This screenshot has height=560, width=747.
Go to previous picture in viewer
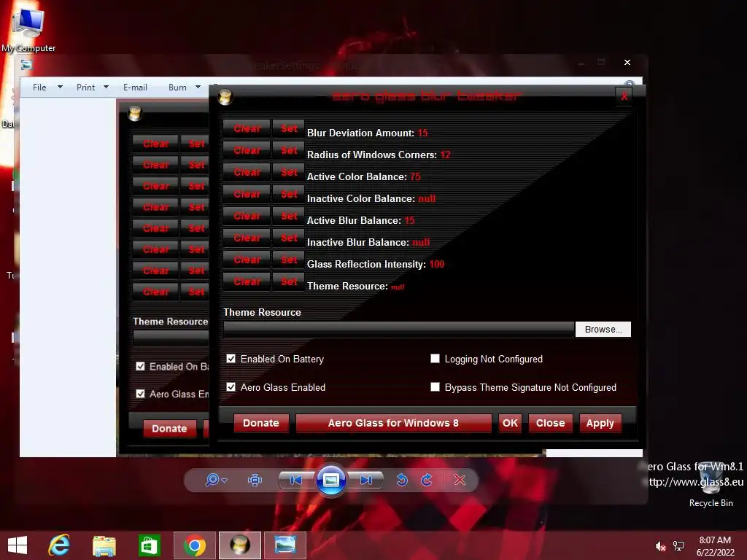296,480
